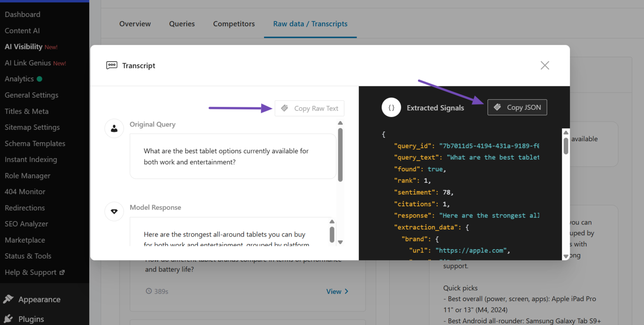Click the "rank": 1 JSON line
The height and width of the screenshot is (325, 644).
click(412, 180)
